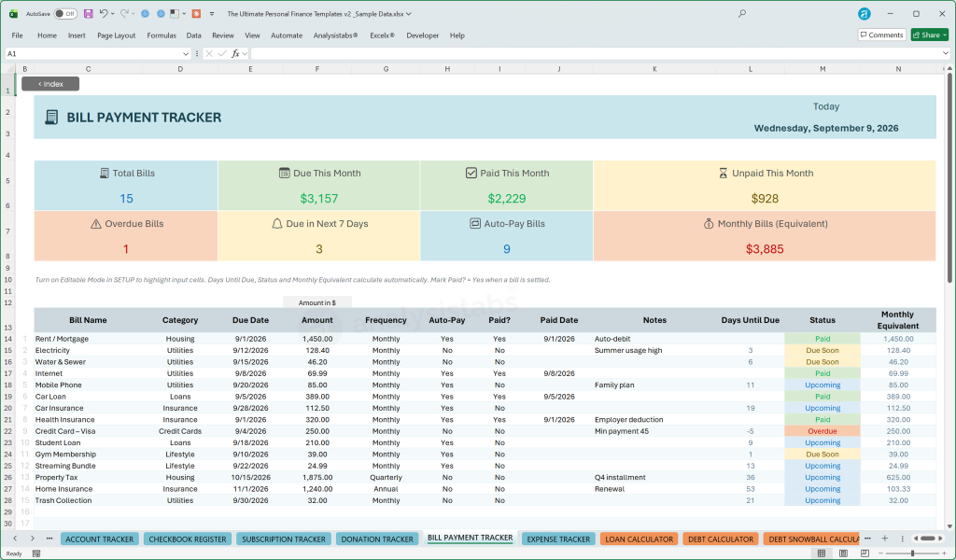Click the Cancel X icon in formula bar
Image resolution: width=956 pixels, height=560 pixels.
[x=209, y=53]
